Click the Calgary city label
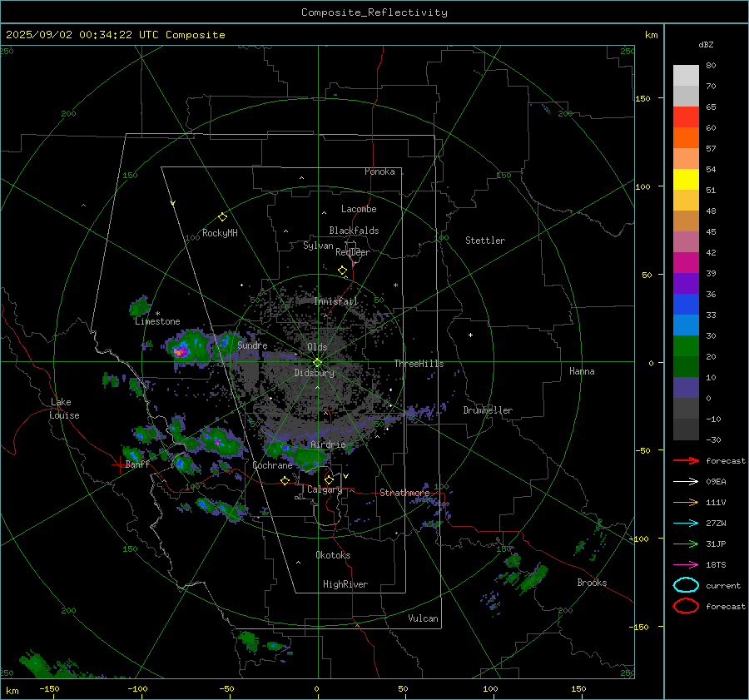 325,489
